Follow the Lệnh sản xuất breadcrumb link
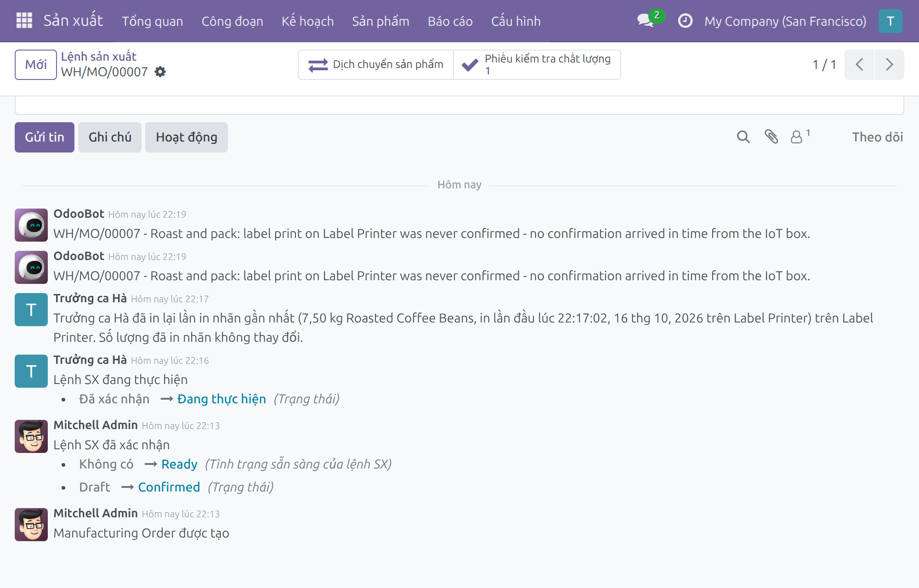 [x=99, y=57]
